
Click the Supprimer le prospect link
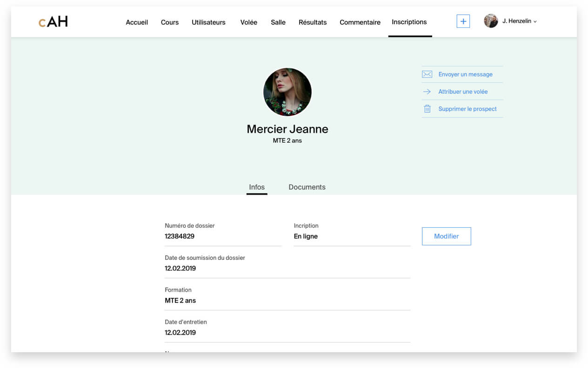click(x=468, y=109)
